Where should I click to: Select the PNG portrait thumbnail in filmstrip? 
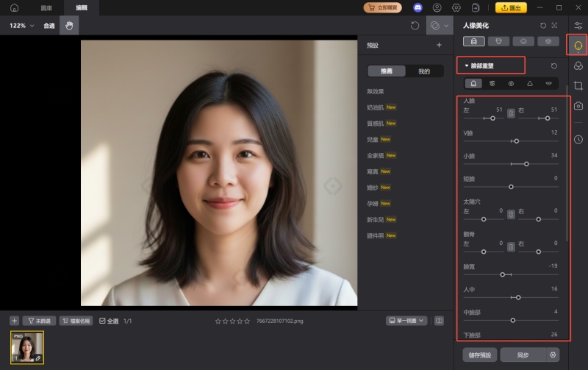(x=27, y=347)
